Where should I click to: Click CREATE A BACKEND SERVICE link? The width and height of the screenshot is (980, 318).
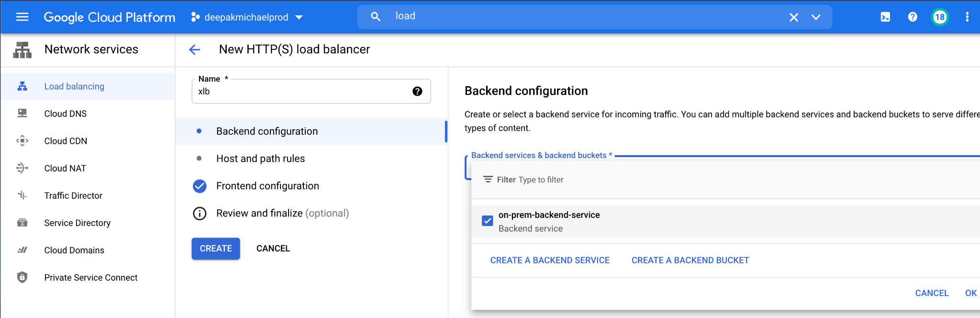click(550, 260)
